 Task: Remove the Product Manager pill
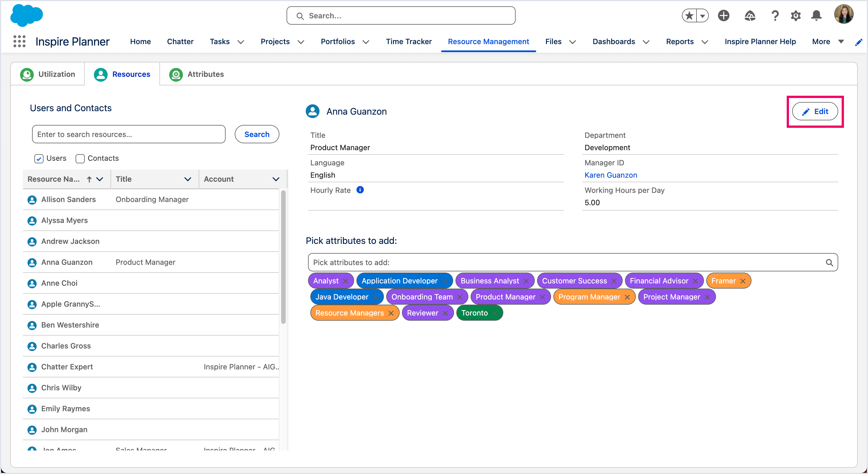point(542,297)
